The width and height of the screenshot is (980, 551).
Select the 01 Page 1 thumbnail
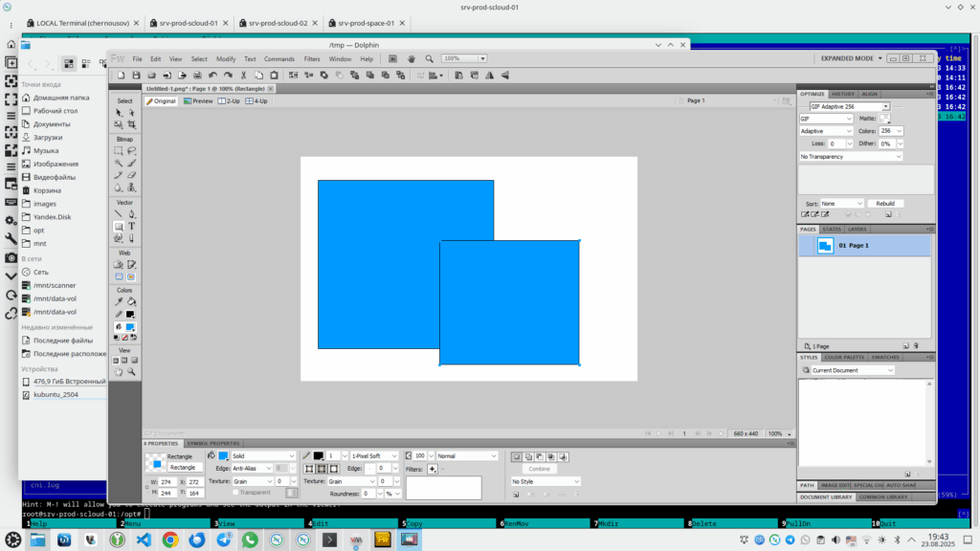tap(824, 246)
